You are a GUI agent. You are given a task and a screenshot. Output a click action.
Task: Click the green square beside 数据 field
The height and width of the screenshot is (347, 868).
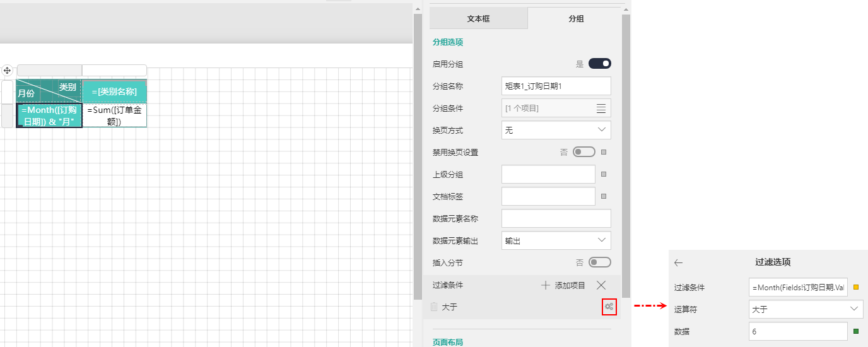[x=856, y=331]
